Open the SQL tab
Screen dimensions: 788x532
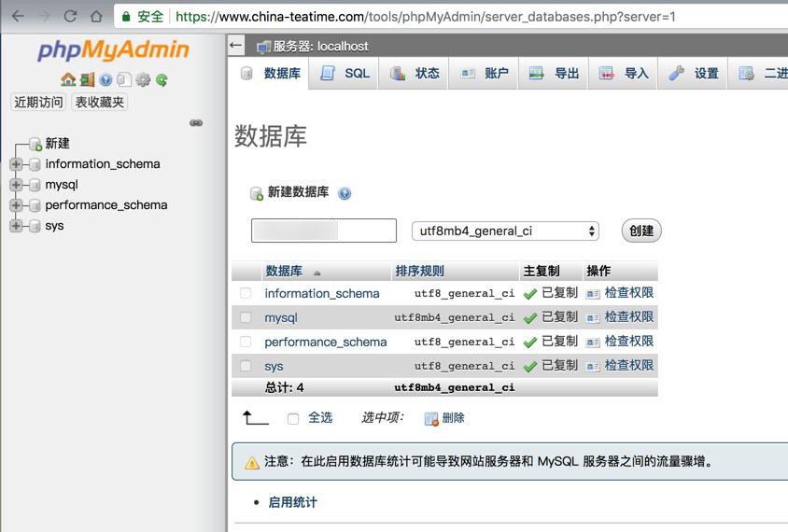click(345, 74)
